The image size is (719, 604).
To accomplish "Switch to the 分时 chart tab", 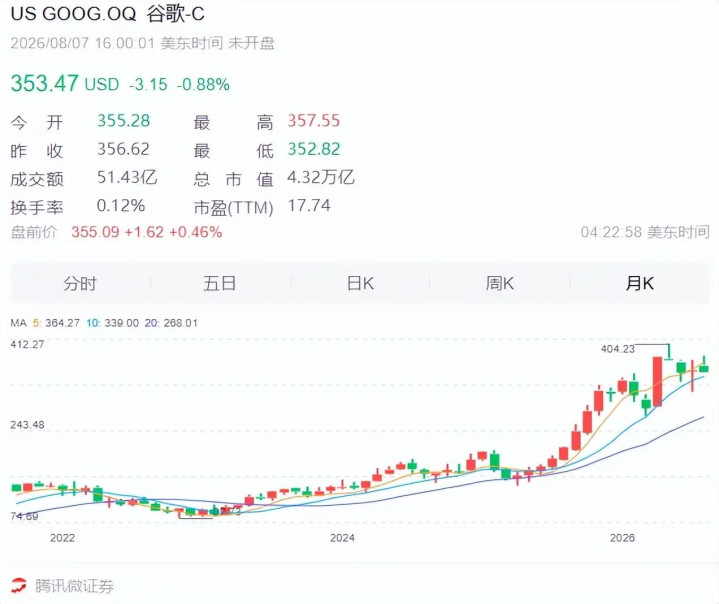I will tap(80, 283).
